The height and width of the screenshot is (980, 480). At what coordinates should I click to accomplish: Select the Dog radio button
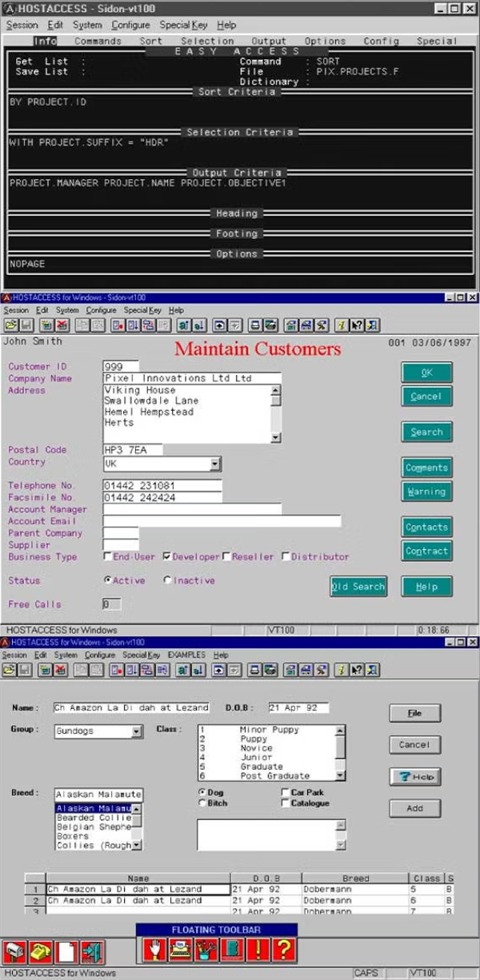[201, 792]
